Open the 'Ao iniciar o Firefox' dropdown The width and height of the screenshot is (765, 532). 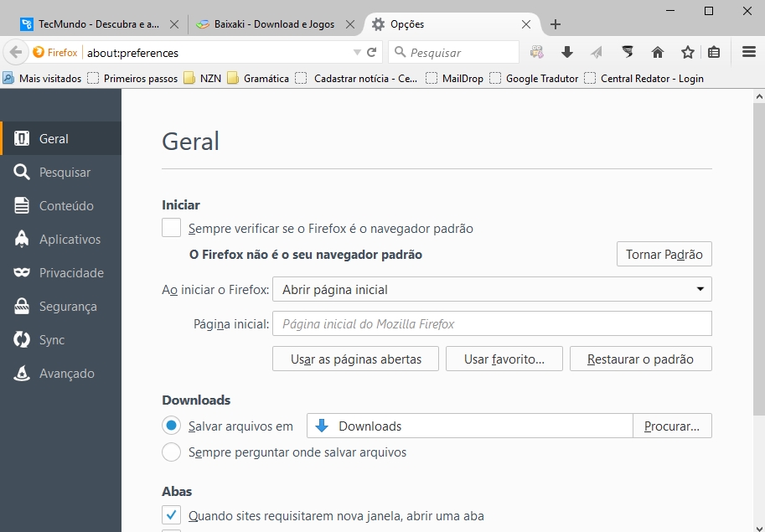coord(492,288)
